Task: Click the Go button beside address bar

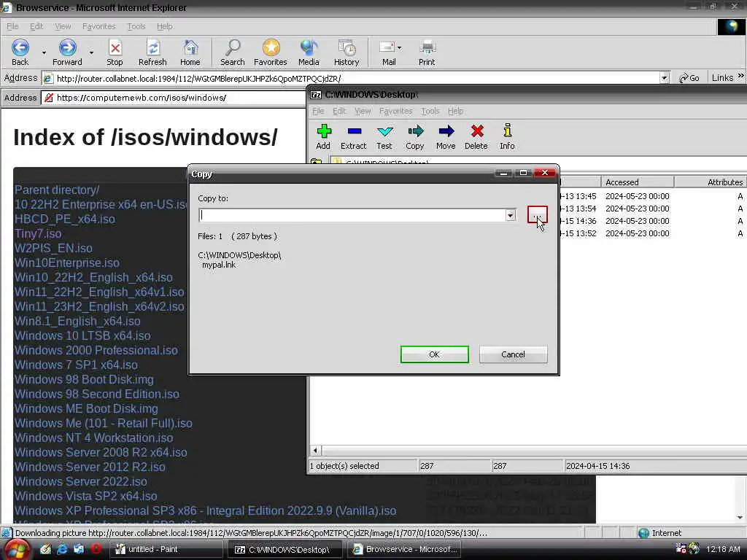Action: 689,77
